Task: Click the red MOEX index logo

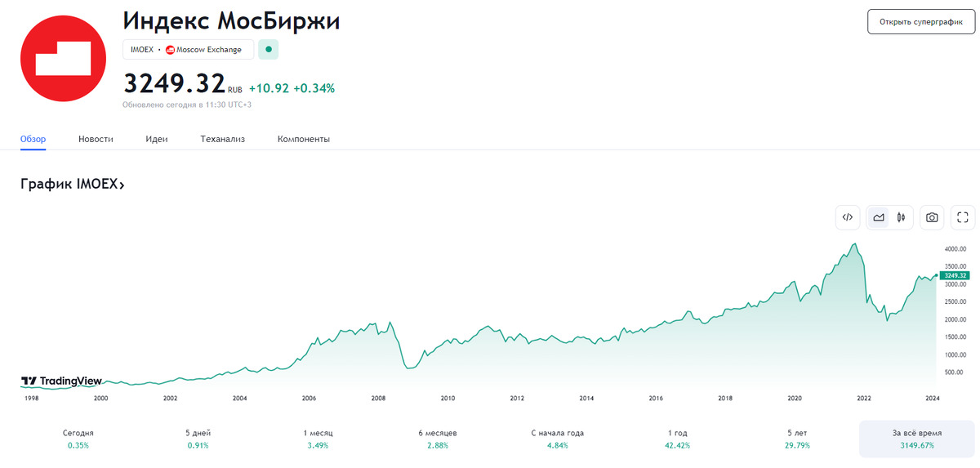Action: (x=63, y=59)
